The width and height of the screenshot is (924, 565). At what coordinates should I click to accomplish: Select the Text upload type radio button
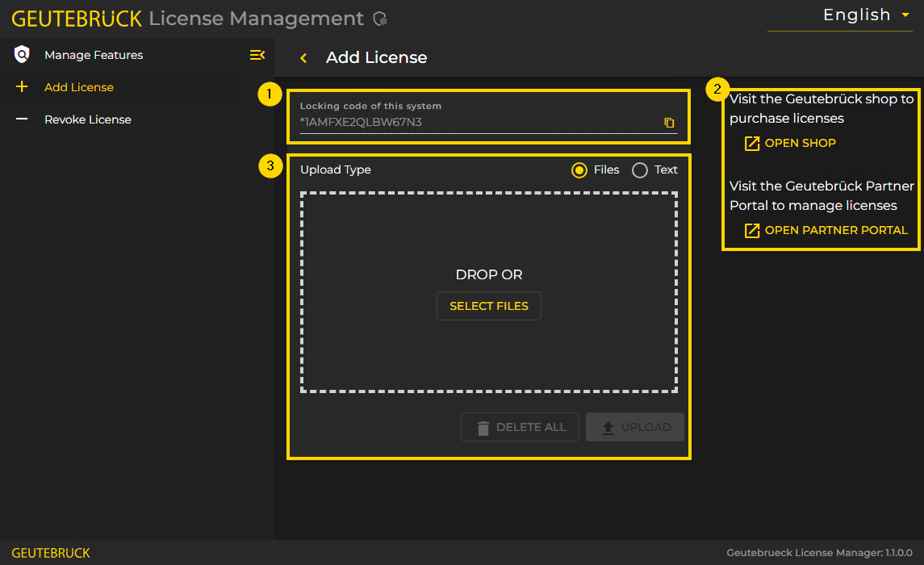(x=639, y=170)
